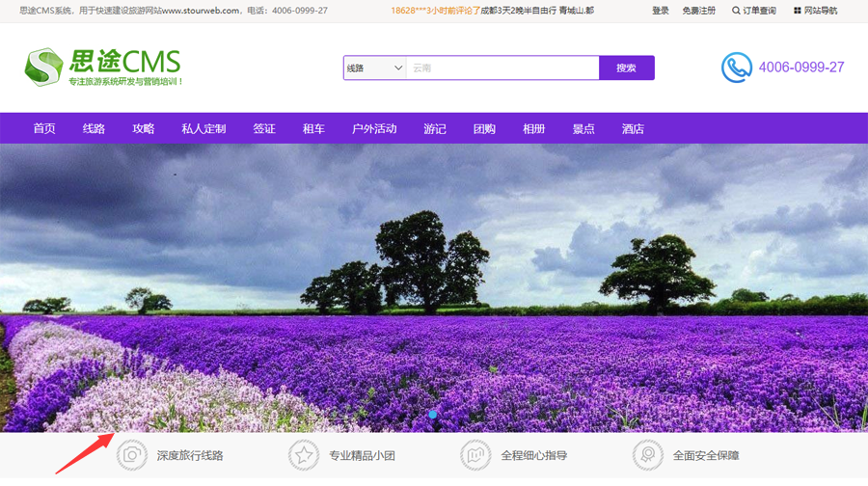
Task: Click the 免费注册 link
Action: click(x=699, y=11)
